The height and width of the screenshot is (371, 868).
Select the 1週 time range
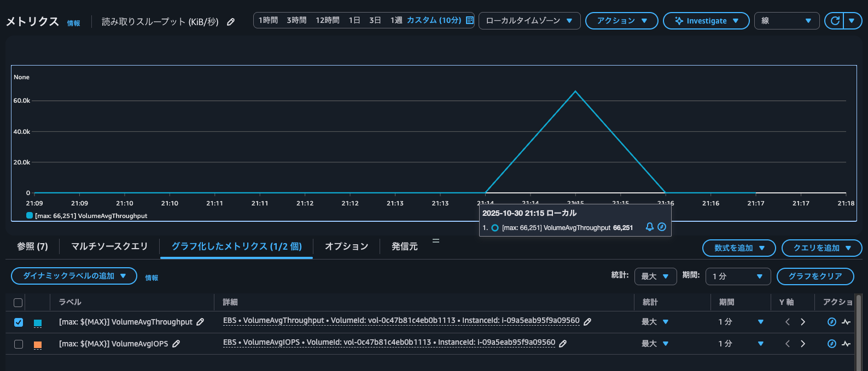[396, 20]
